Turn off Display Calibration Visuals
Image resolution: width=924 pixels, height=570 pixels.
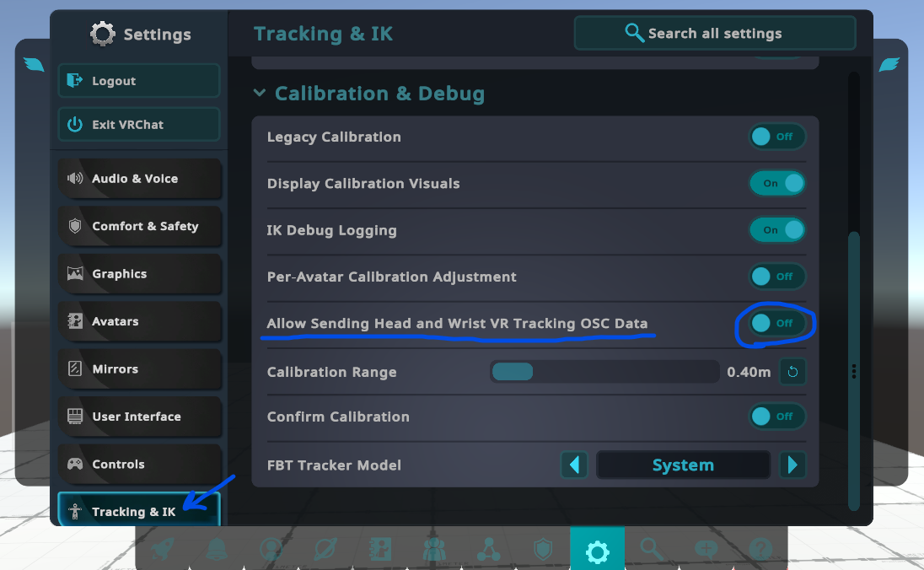click(x=776, y=183)
